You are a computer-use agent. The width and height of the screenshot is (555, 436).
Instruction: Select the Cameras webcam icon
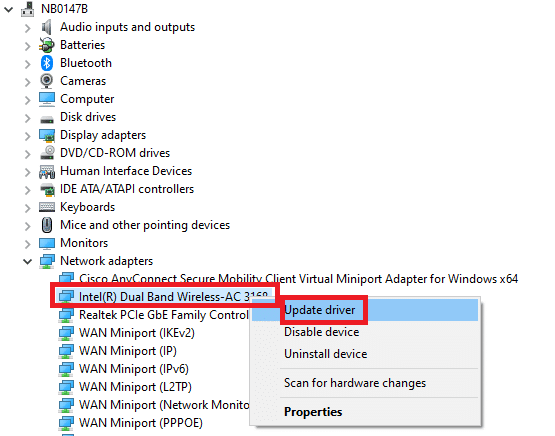pos(47,81)
